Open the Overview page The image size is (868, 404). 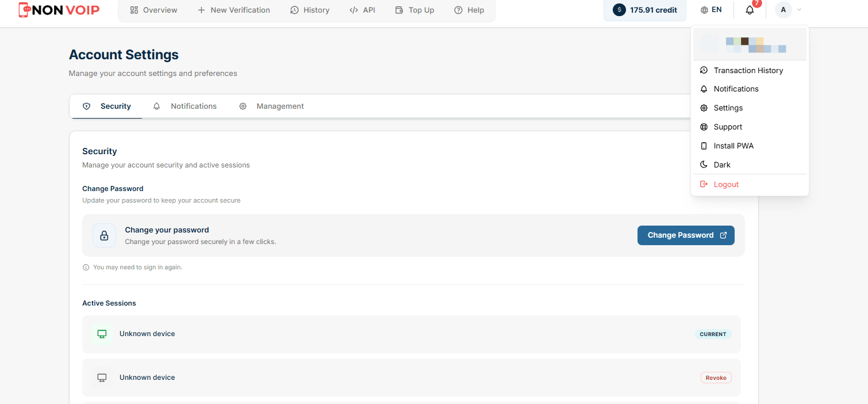point(153,10)
